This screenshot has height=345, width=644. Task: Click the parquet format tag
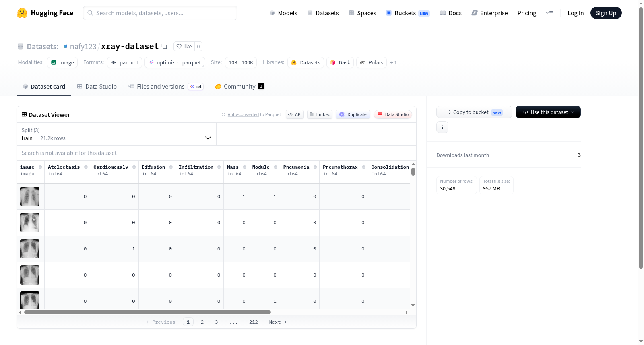124,62
